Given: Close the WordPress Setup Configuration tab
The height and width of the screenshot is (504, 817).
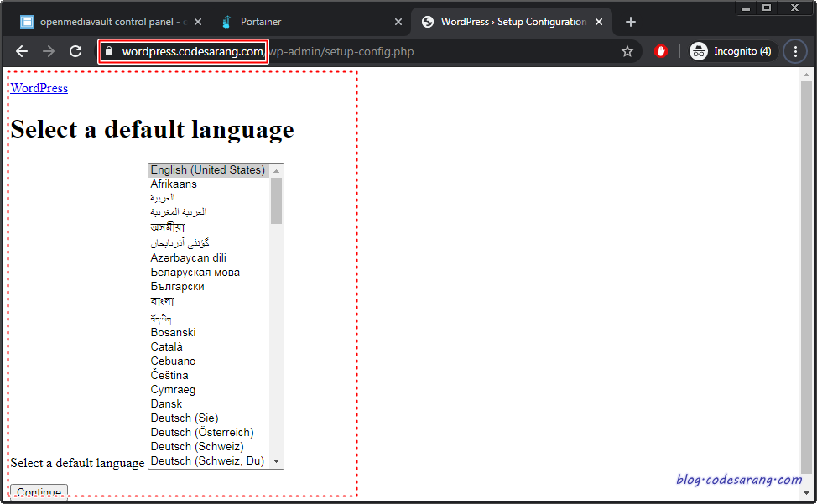Looking at the screenshot, I should [599, 22].
